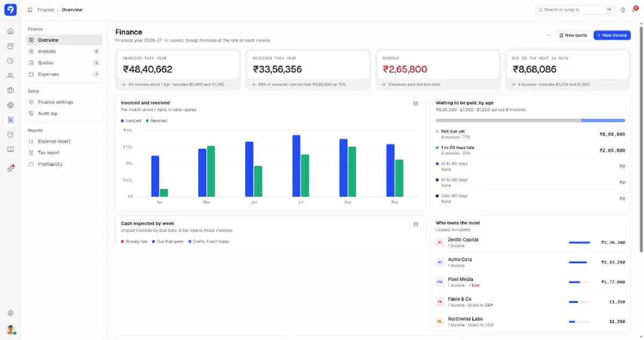Open the briefcase icon in left rail
Viewport: 644px width, 340px height.
[10, 90]
